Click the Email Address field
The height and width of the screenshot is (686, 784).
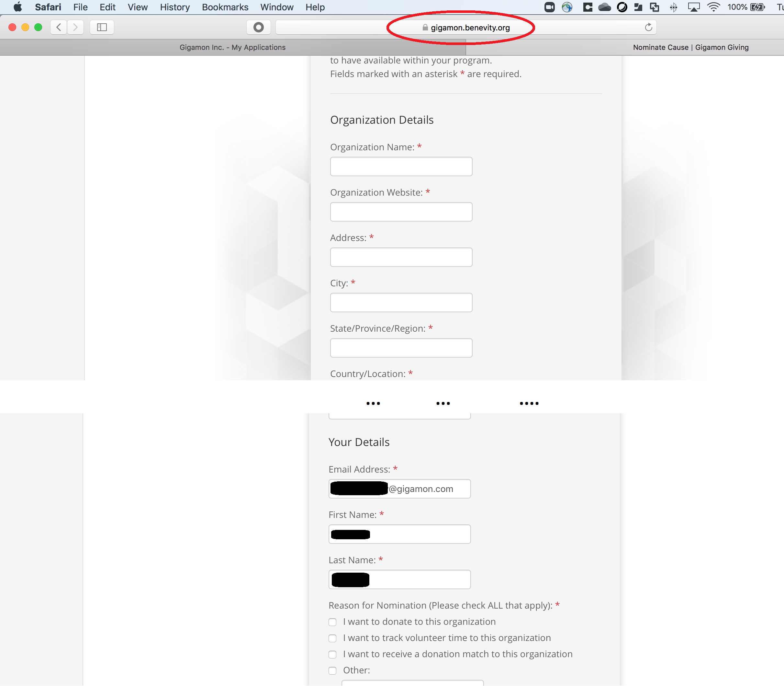point(399,489)
